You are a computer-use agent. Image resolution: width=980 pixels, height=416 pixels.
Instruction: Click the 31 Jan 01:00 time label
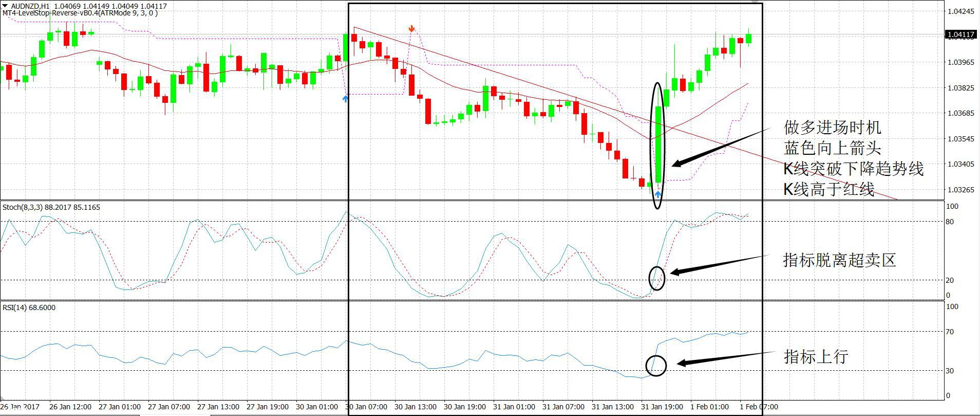[x=514, y=407]
